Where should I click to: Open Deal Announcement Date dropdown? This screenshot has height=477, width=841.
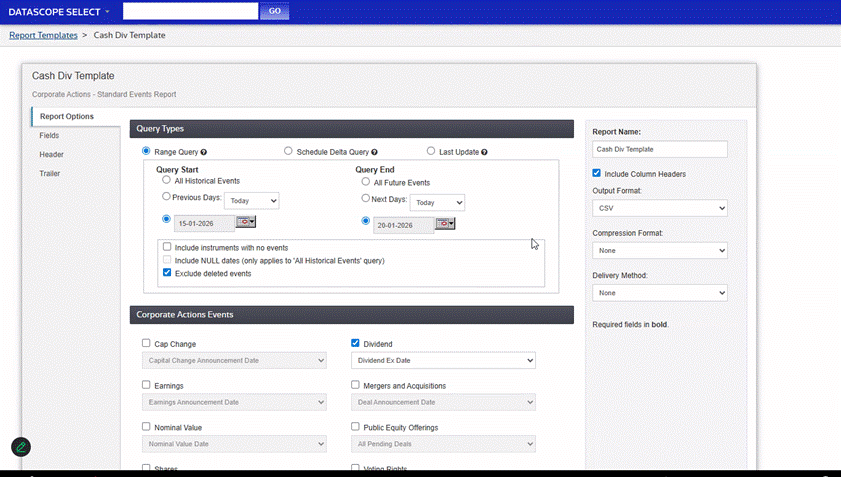[x=443, y=402]
